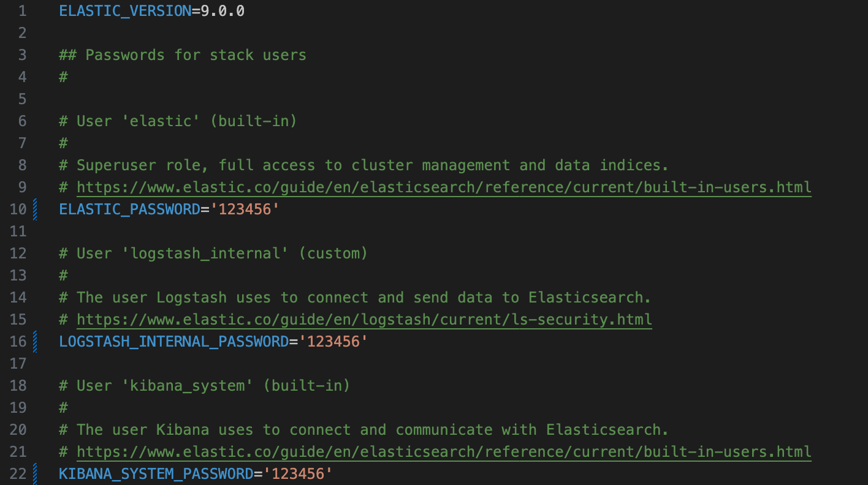Open the built-in-users link on line 21
The image size is (868, 485).
pyautogui.click(x=444, y=452)
